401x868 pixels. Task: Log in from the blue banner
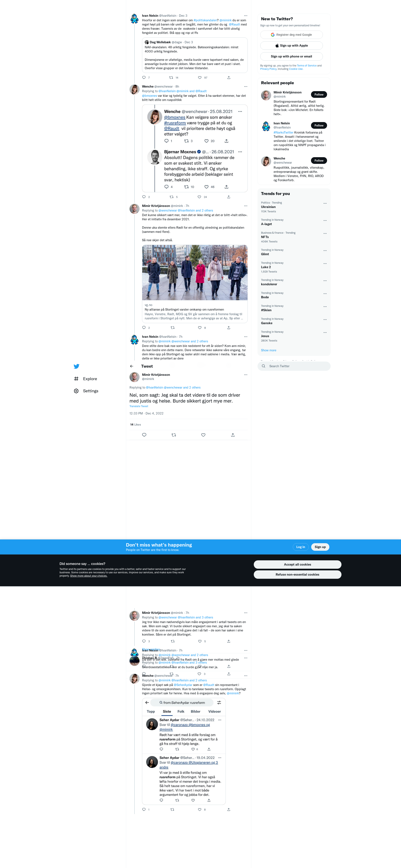click(x=300, y=547)
